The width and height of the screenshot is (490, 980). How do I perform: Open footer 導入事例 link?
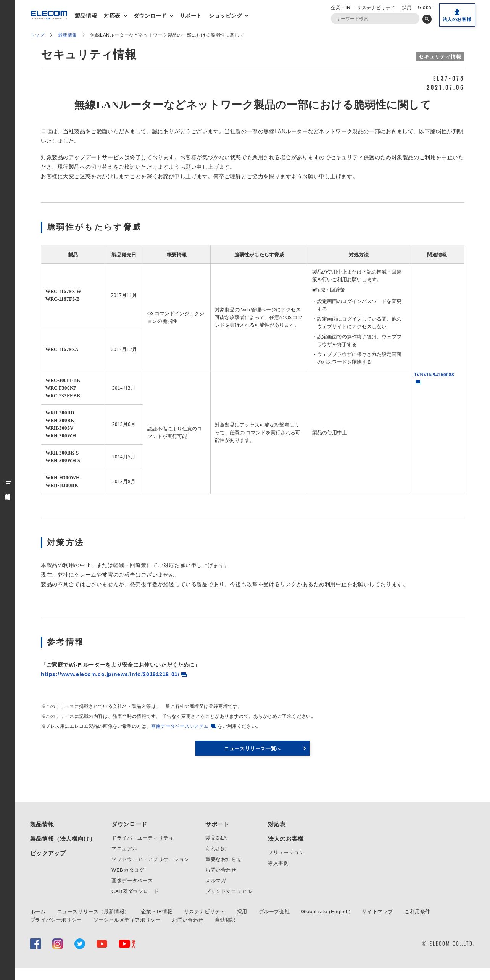278,863
